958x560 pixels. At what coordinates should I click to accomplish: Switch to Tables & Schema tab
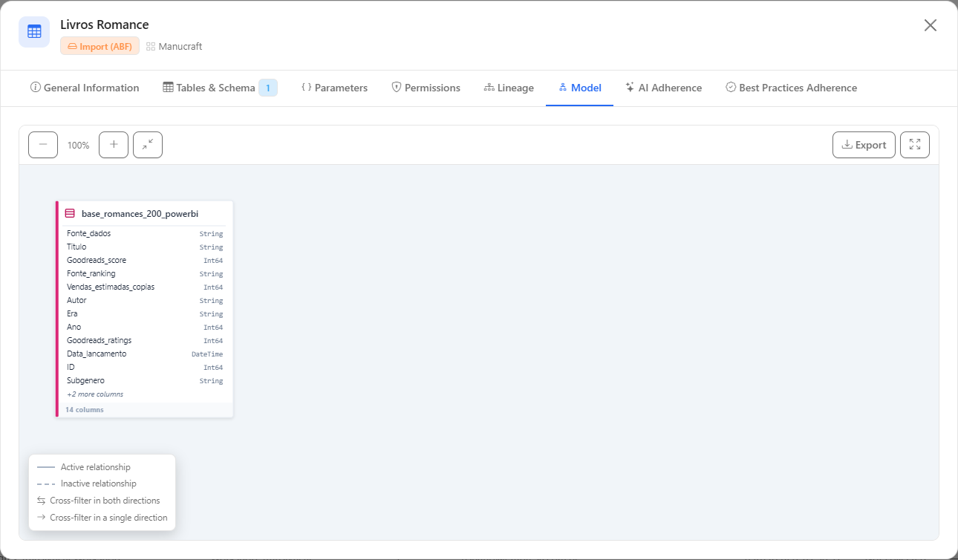[x=220, y=88]
